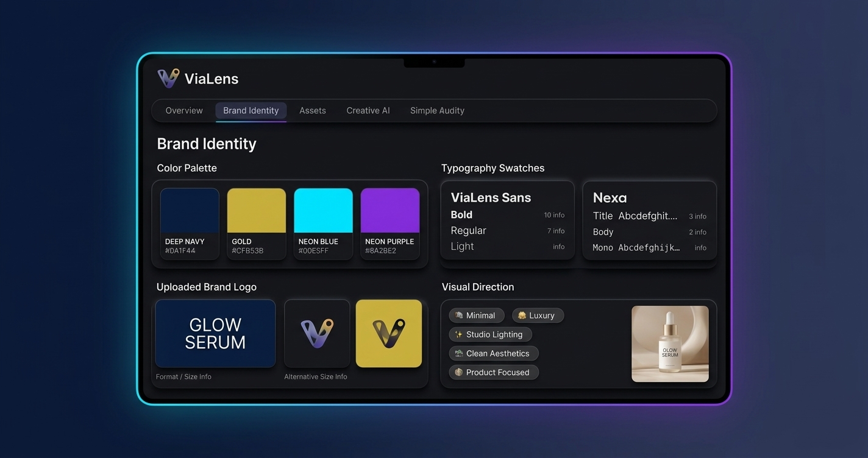Choose the Neon Blue color swatch

(x=323, y=224)
